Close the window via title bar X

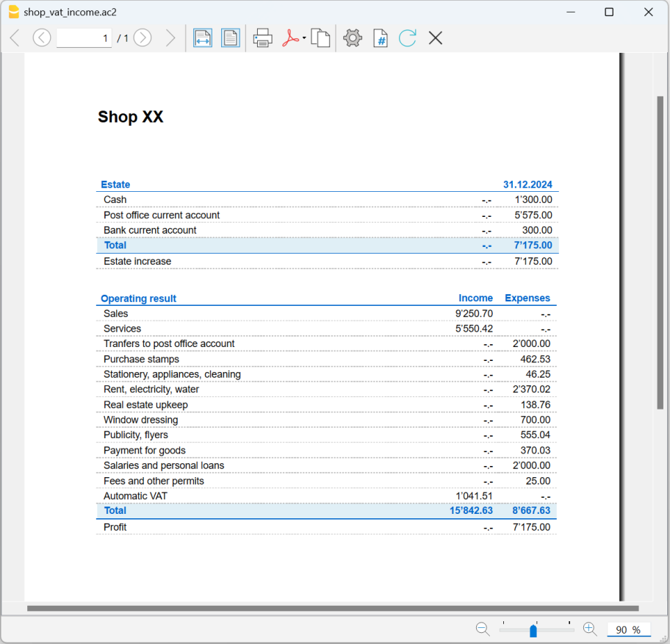649,12
